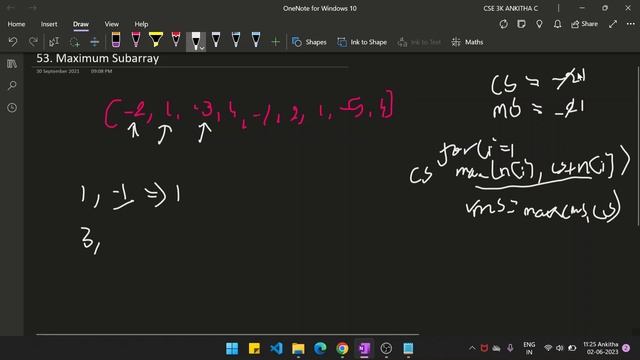Open search in the sidebar
Image resolution: width=640 pixels, height=360 pixels.
click(12, 86)
